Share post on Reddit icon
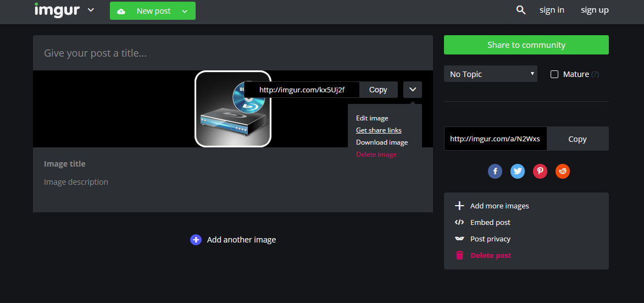 [x=563, y=171]
